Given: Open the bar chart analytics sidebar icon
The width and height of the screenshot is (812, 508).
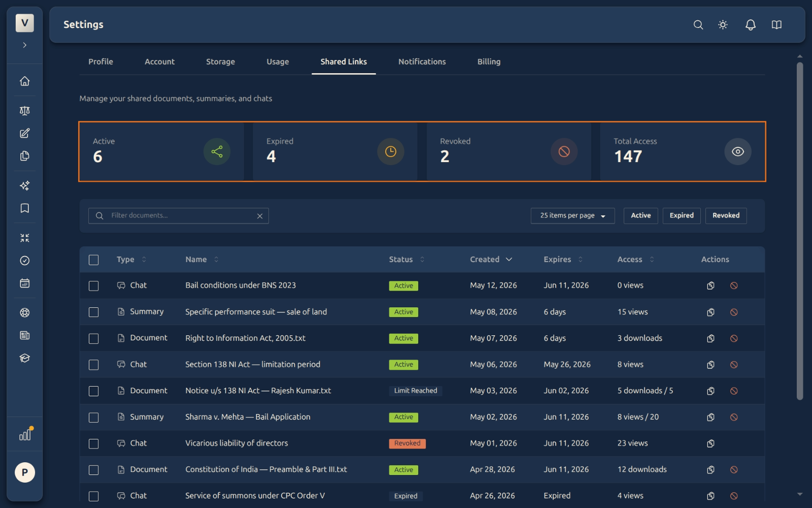Looking at the screenshot, I should pyautogui.click(x=24, y=435).
